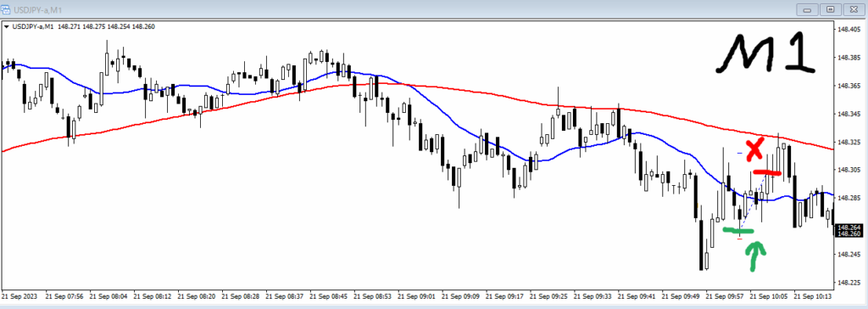The image size is (868, 309).
Task: Click the 21 Sep 09:01 time label
Action: [x=416, y=296]
